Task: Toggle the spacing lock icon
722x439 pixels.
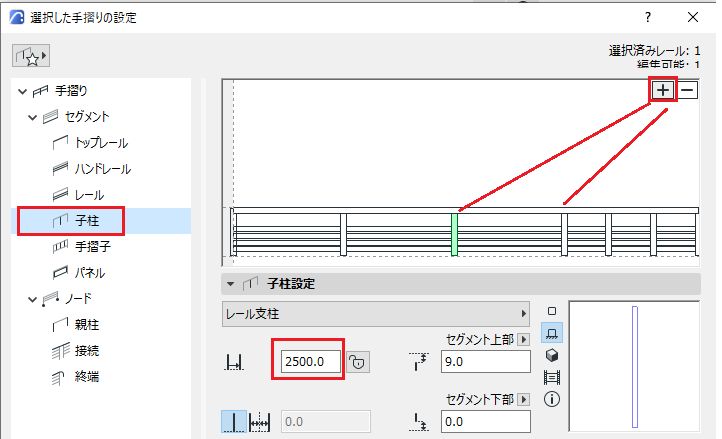Action: tap(358, 362)
